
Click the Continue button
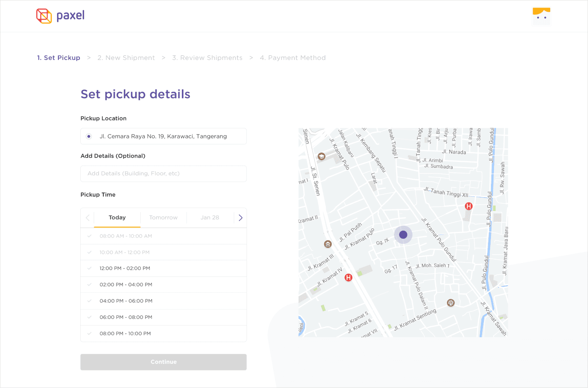(163, 362)
